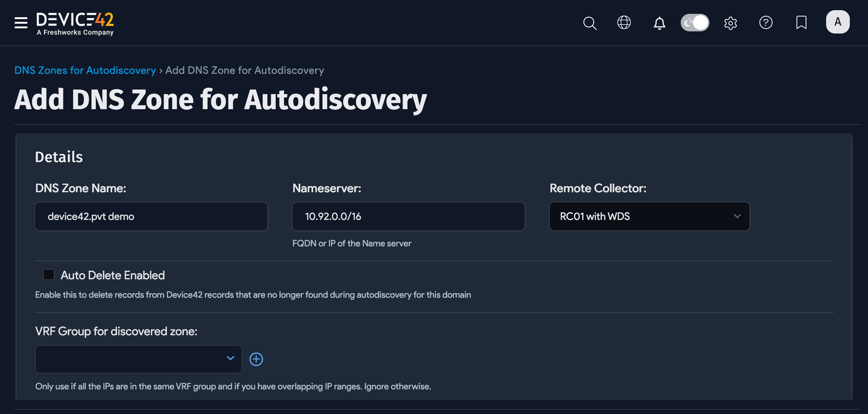
Task: Open the settings gear icon
Action: [731, 22]
